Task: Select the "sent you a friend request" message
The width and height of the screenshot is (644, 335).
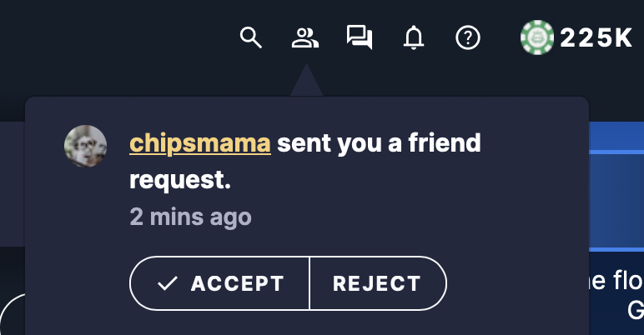Action: pos(305,162)
